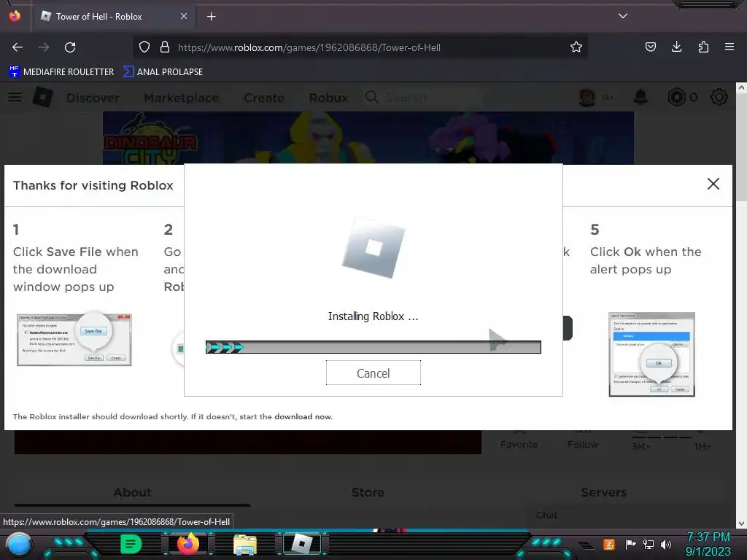Open Roblox notifications bell
The image size is (747, 560).
[640, 97]
